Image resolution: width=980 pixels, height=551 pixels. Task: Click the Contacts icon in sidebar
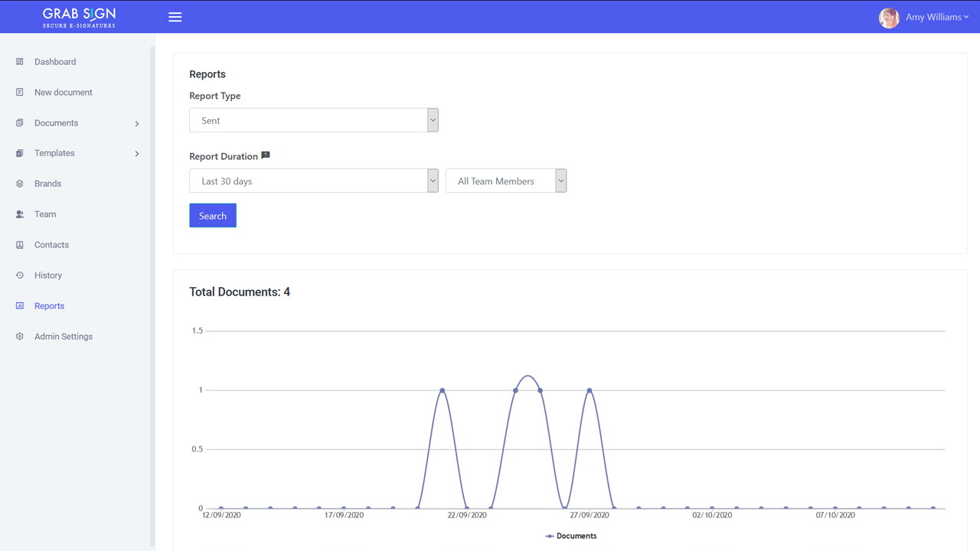point(20,245)
